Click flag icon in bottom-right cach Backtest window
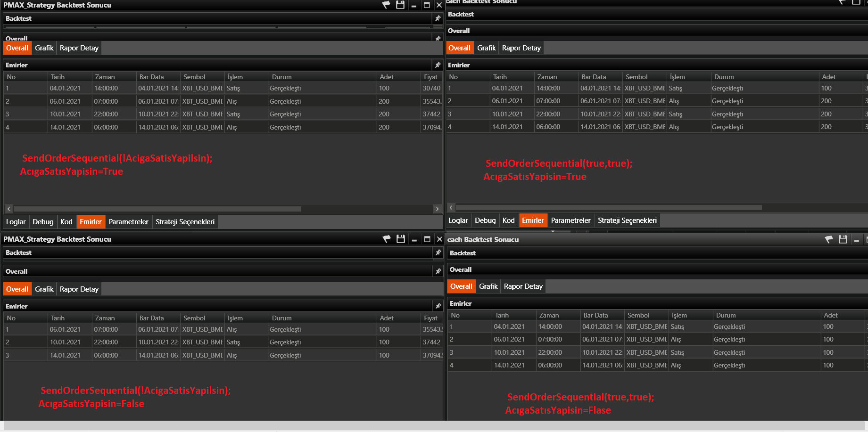The width and height of the screenshot is (868, 432). 829,239
